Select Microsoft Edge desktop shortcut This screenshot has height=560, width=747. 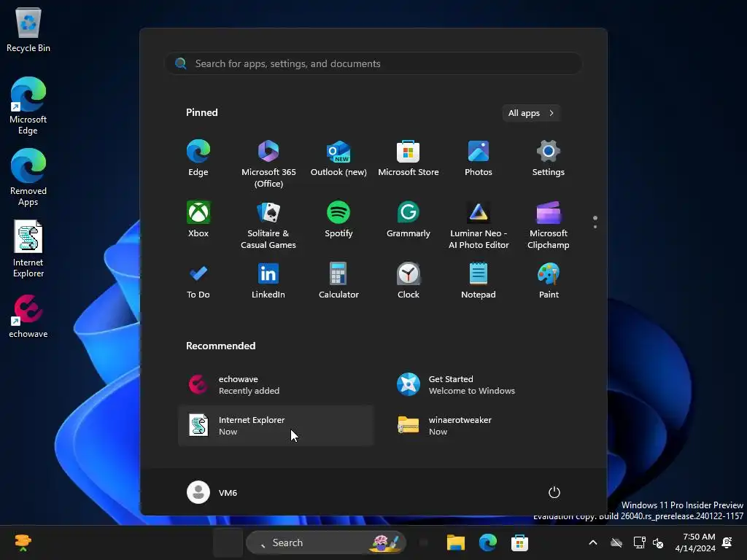click(x=28, y=106)
